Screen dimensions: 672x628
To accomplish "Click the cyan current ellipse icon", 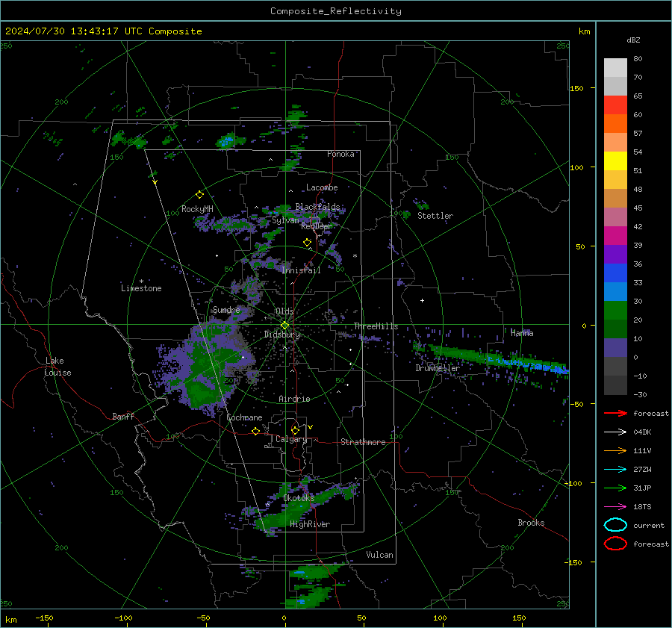I will (x=615, y=525).
